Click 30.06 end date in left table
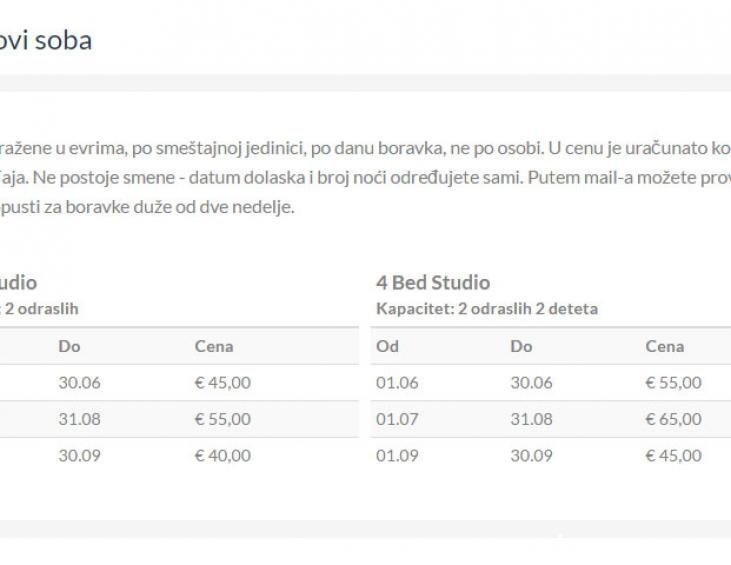 (x=80, y=382)
